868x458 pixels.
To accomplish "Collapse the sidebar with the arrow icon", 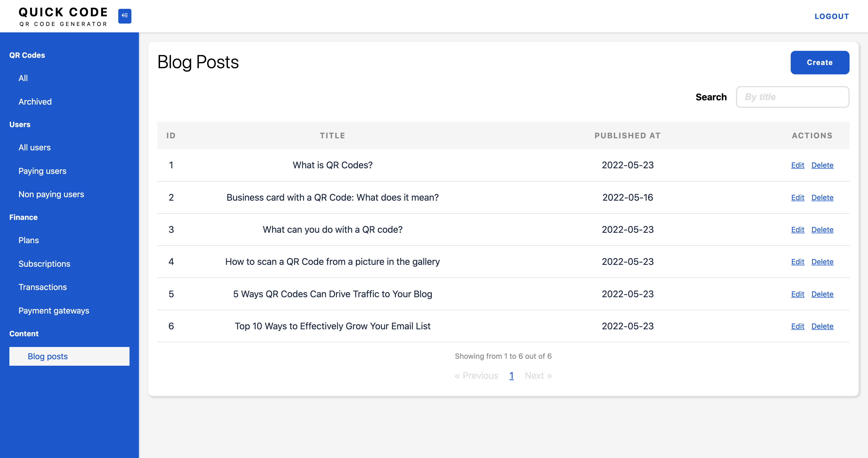I will tap(125, 16).
